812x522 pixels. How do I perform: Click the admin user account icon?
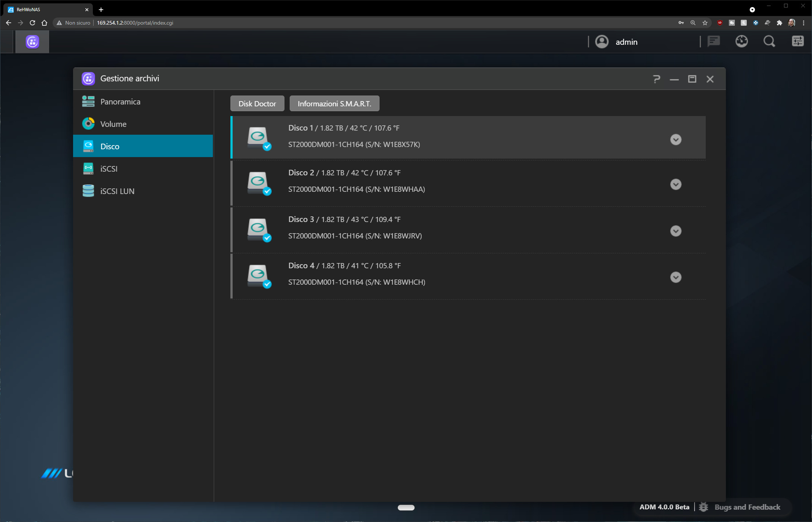pyautogui.click(x=602, y=42)
